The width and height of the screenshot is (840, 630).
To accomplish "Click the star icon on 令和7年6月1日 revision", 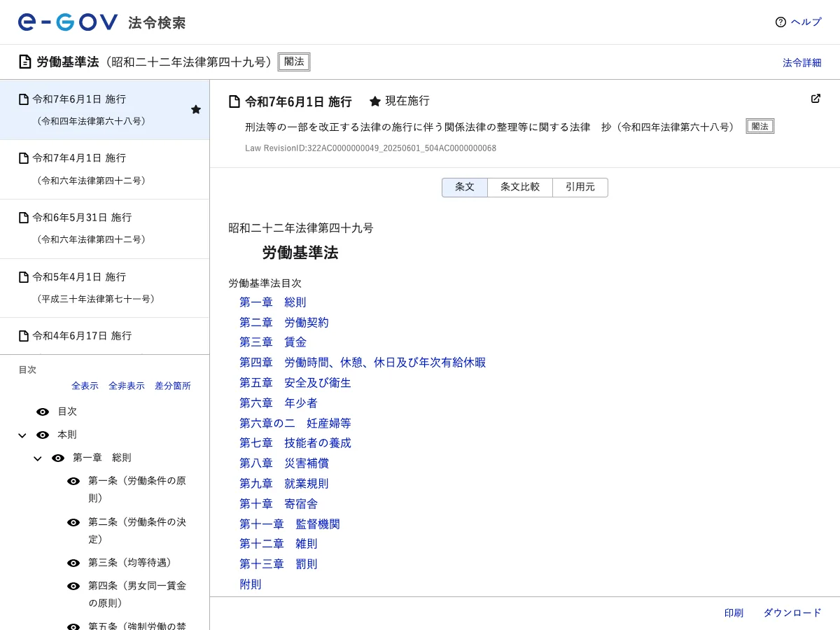I will pyautogui.click(x=196, y=109).
